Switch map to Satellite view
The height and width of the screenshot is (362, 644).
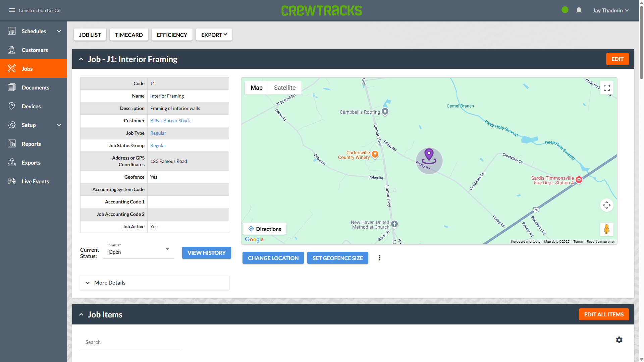point(284,88)
